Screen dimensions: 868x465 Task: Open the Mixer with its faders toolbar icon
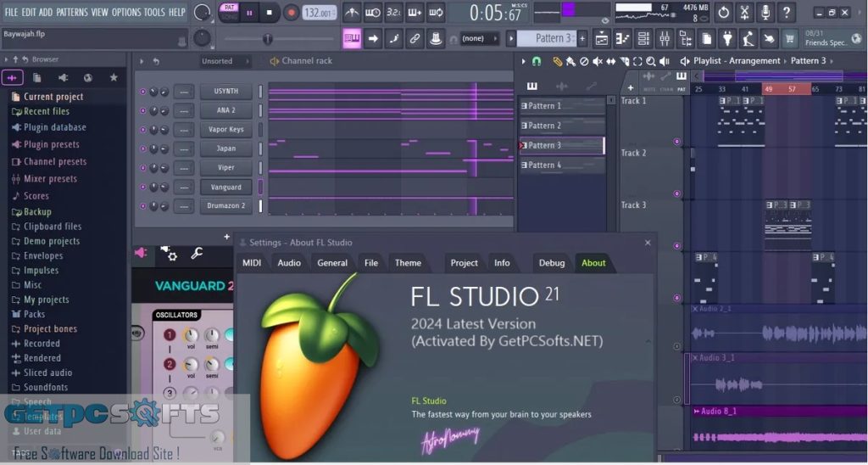click(665, 38)
